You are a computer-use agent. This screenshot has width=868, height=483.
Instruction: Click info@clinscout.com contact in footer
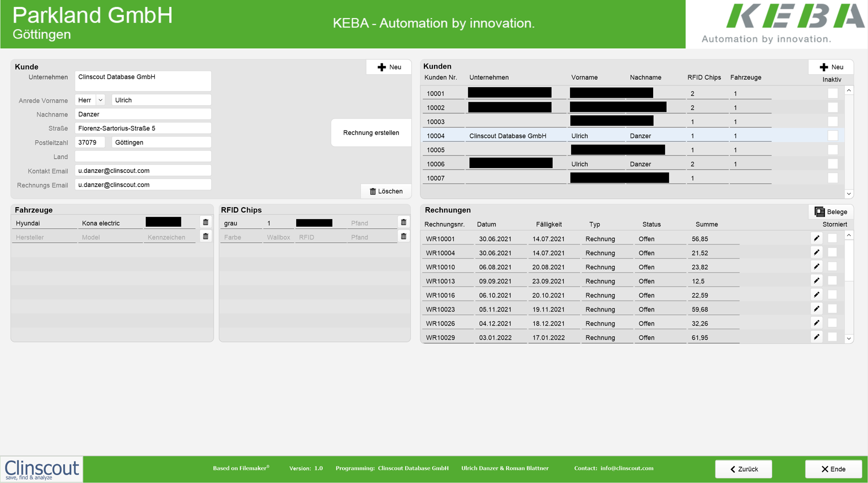tap(627, 468)
